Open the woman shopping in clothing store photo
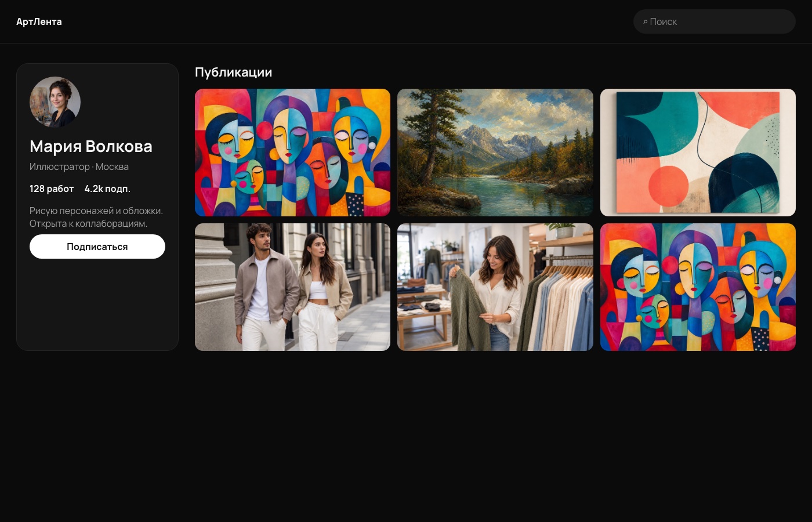The image size is (812, 522). (495, 287)
